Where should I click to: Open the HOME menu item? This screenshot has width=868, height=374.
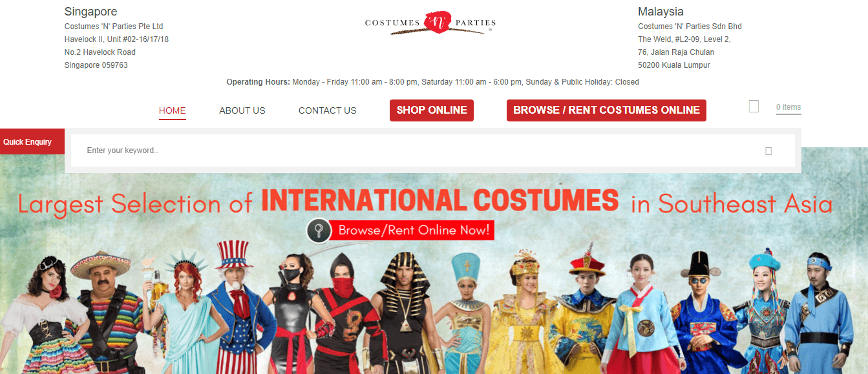(173, 110)
